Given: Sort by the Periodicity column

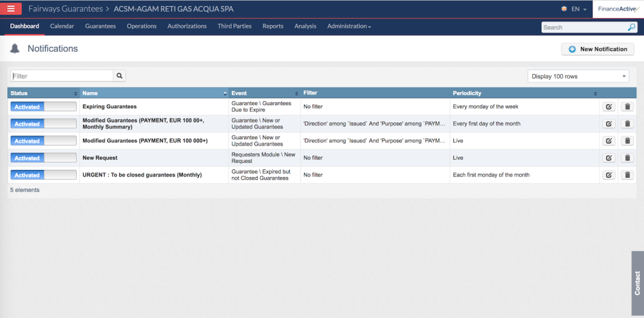Looking at the screenshot, I should click(x=525, y=93).
